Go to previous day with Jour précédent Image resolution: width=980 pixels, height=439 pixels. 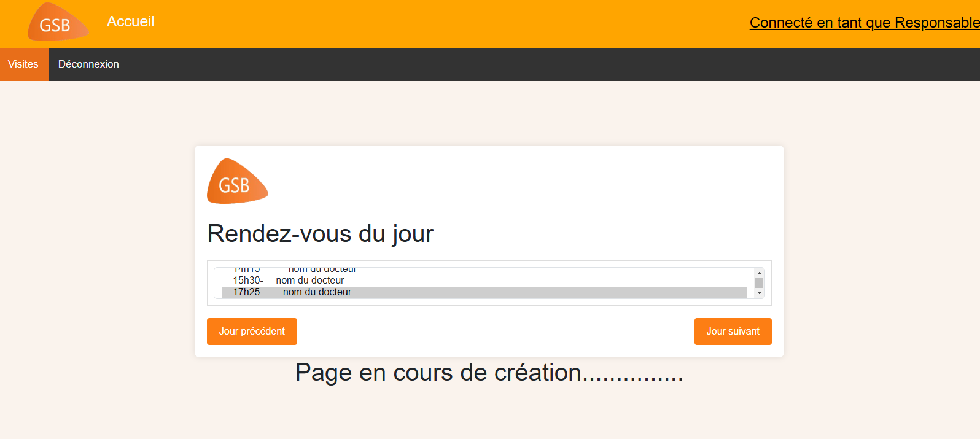tap(252, 332)
